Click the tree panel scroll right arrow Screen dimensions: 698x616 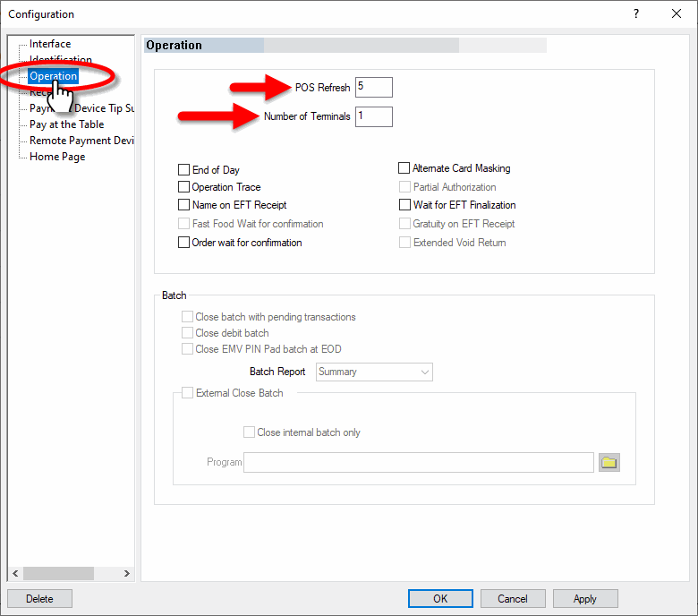[x=126, y=573]
